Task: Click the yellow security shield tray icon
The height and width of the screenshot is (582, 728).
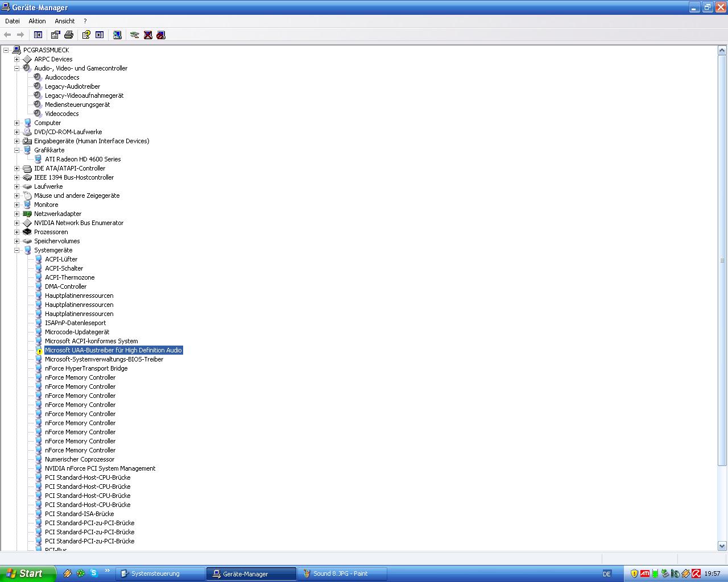Action: (x=634, y=573)
